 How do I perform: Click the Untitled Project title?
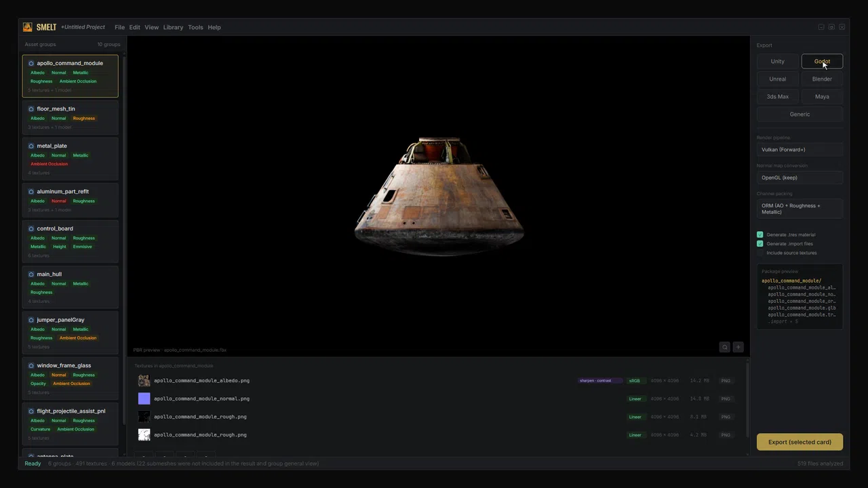(83, 27)
